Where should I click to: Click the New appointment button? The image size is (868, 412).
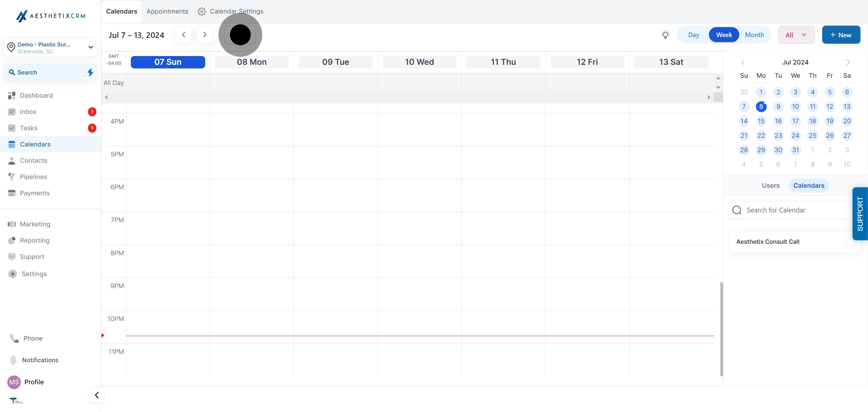coord(841,35)
